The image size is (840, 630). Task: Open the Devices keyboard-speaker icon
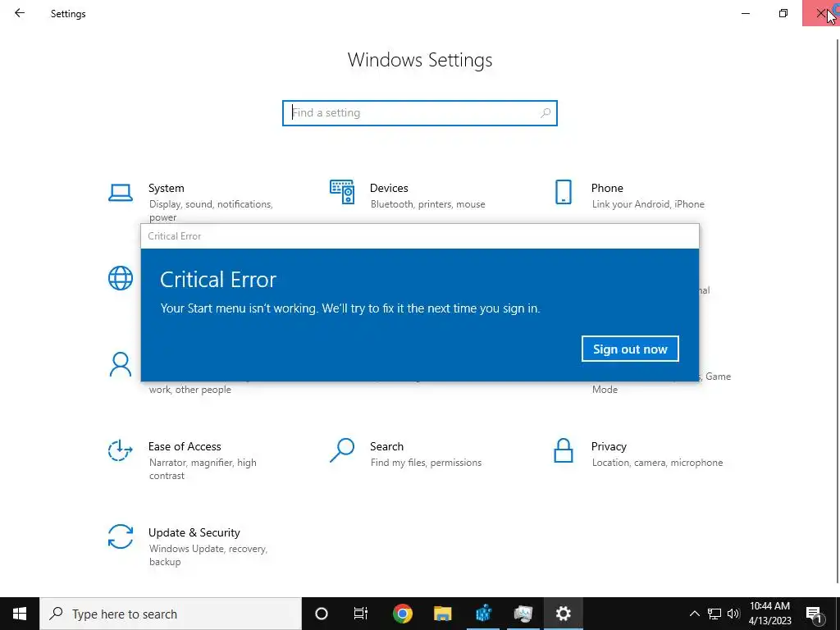[x=342, y=192]
